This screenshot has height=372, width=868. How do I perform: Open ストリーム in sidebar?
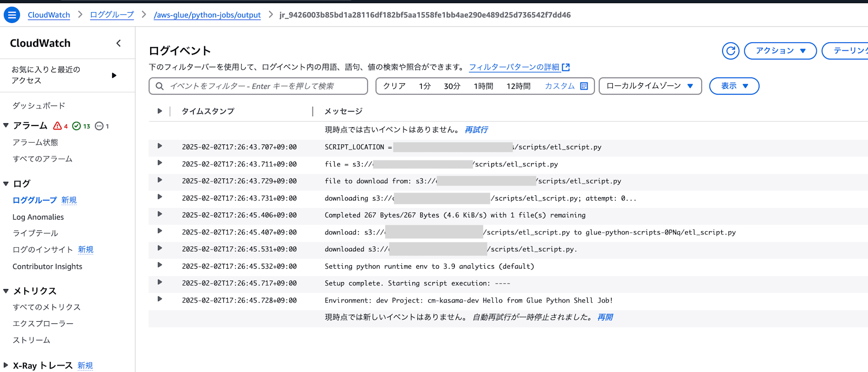click(31, 340)
